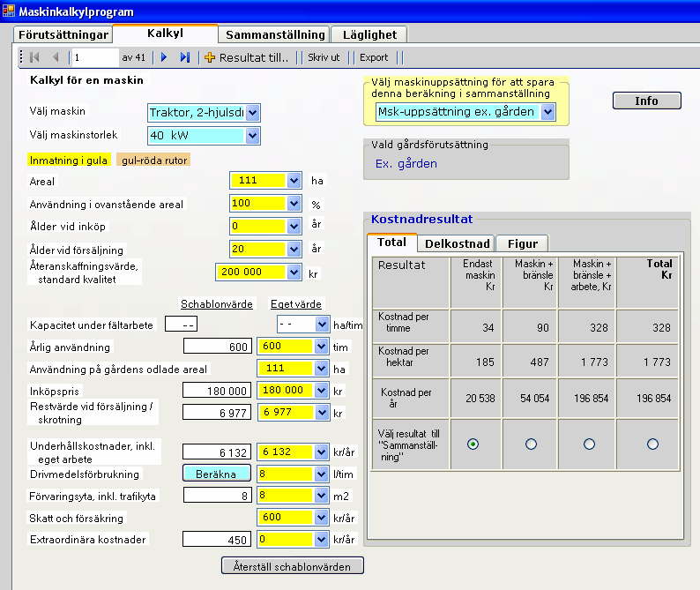Expand Användning i ovanstående areal dropdown

pyautogui.click(x=294, y=203)
